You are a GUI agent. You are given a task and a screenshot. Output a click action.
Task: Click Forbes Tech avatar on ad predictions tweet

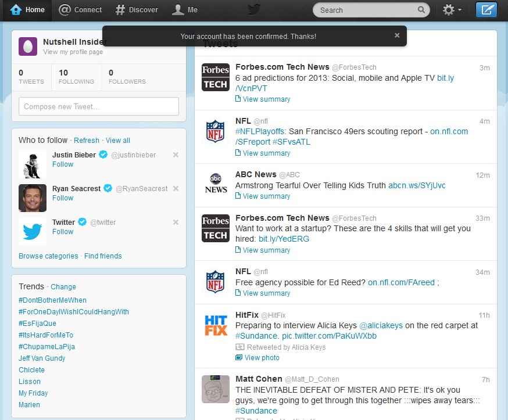click(216, 77)
